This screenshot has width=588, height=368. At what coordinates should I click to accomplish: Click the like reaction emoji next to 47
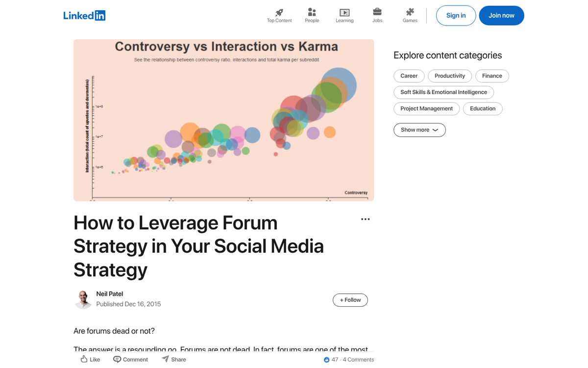click(327, 359)
